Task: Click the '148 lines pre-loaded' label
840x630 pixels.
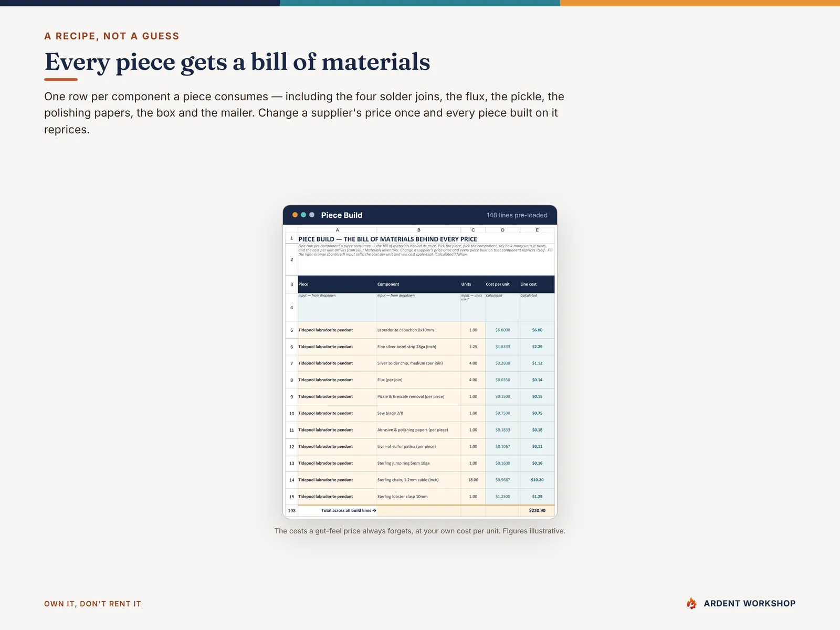Action: [517, 215]
